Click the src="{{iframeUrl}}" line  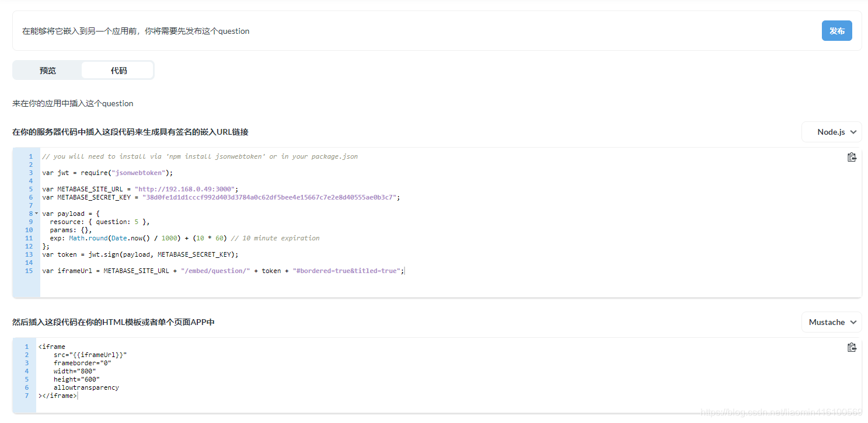coord(90,355)
